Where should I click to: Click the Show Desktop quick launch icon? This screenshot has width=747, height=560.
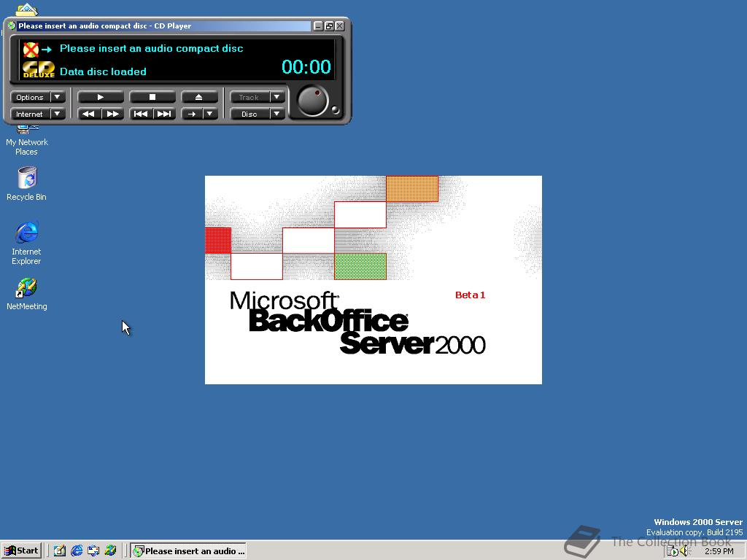[x=60, y=551]
